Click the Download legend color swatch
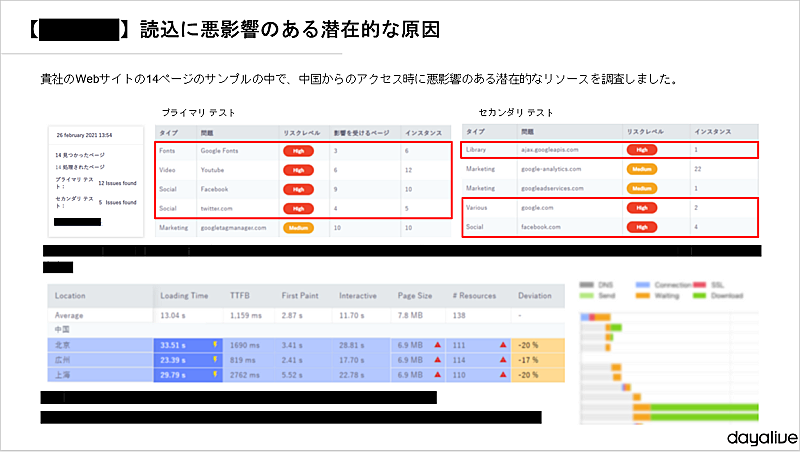 699,295
